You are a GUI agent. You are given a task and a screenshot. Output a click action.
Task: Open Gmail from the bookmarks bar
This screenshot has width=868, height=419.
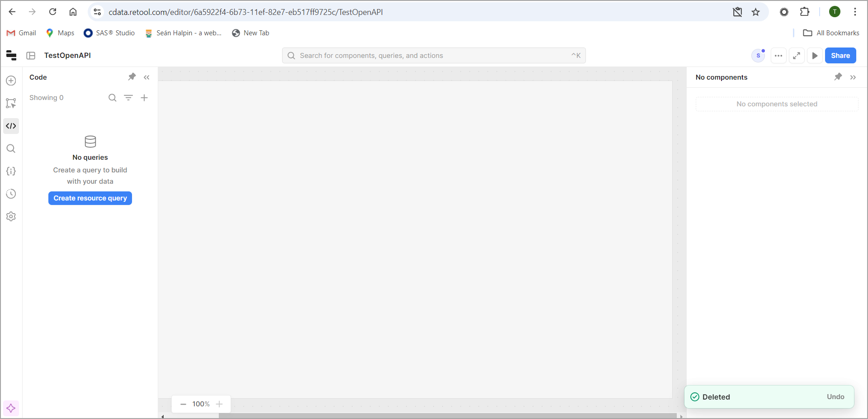pos(21,33)
